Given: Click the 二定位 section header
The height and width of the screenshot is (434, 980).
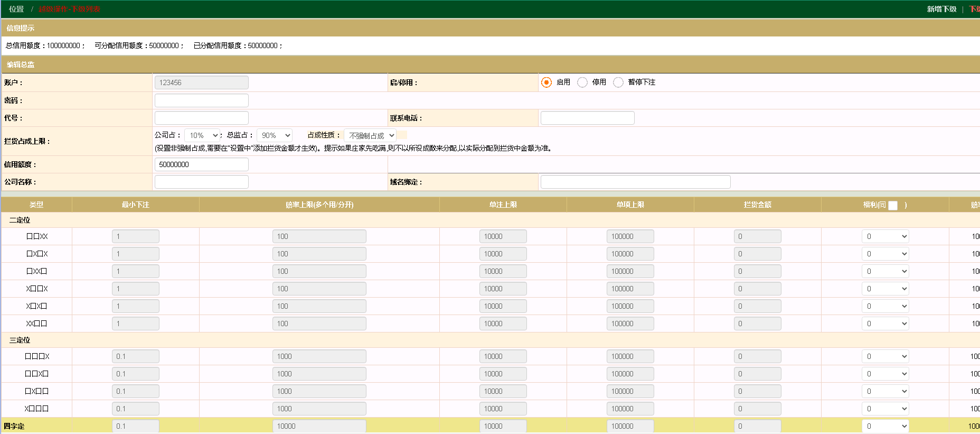Looking at the screenshot, I should 20,220.
